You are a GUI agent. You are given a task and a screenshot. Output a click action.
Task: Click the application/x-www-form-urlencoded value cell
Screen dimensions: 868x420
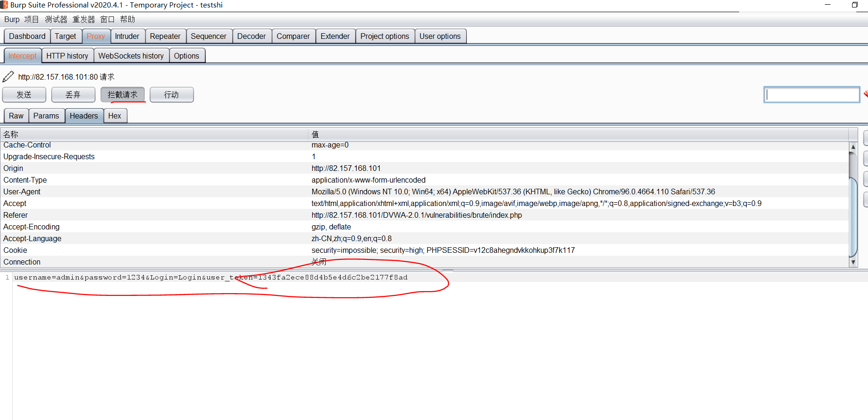[578, 180]
